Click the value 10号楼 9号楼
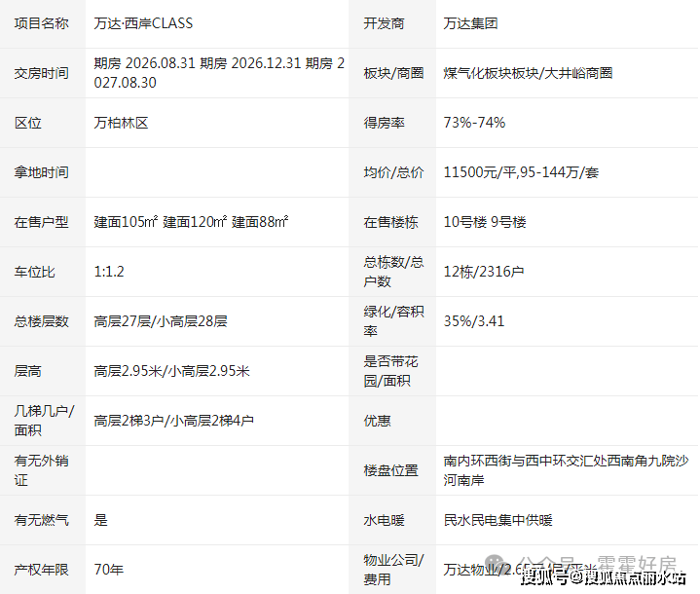The height and width of the screenshot is (594, 700). [x=485, y=221]
